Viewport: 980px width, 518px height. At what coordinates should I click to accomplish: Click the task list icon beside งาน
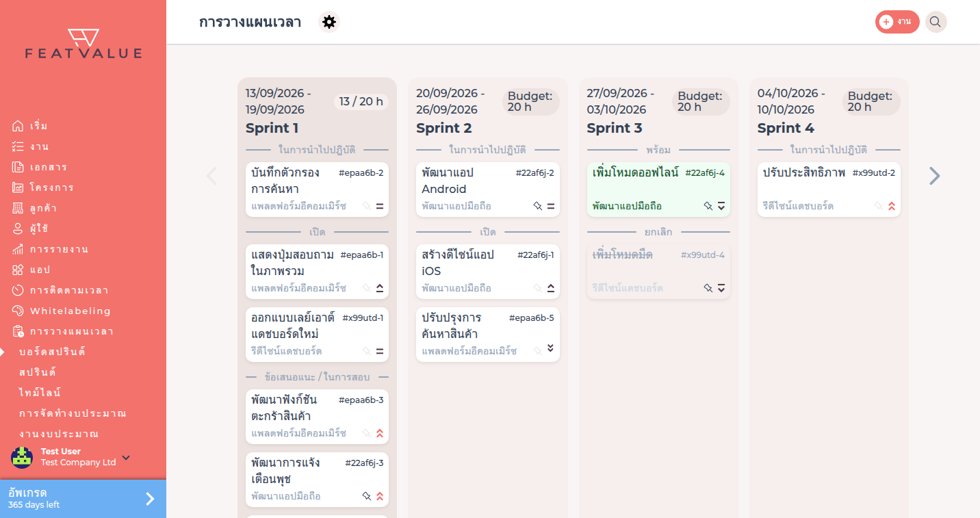pos(18,146)
